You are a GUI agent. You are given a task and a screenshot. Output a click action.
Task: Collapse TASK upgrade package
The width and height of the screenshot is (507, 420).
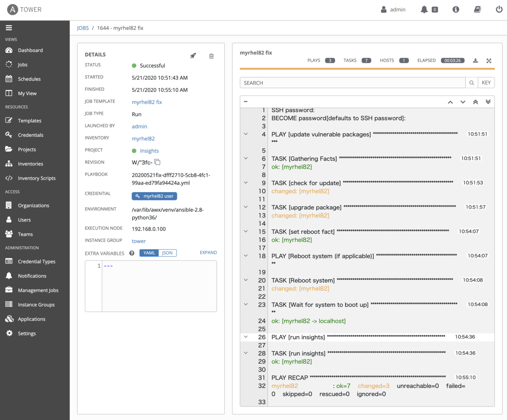click(x=245, y=207)
